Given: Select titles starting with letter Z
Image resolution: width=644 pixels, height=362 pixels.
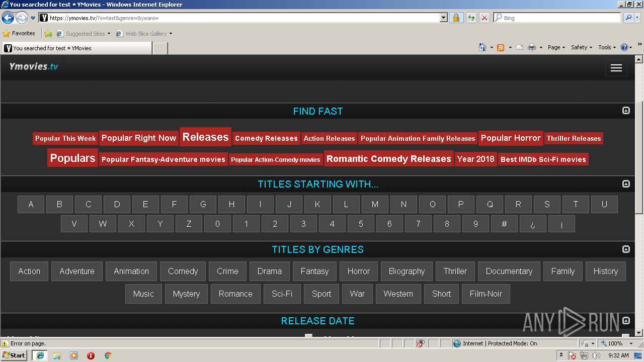Looking at the screenshot, I should click(x=189, y=224).
